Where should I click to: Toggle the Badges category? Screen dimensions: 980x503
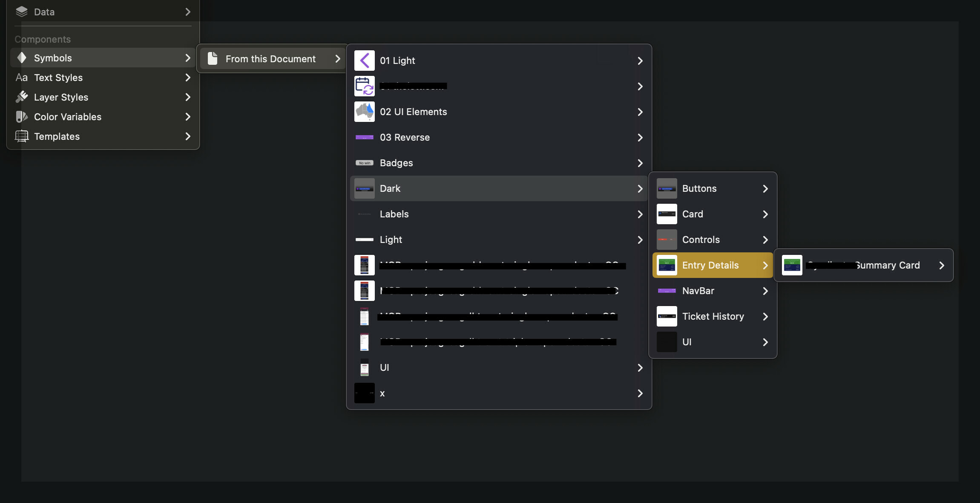tap(499, 162)
